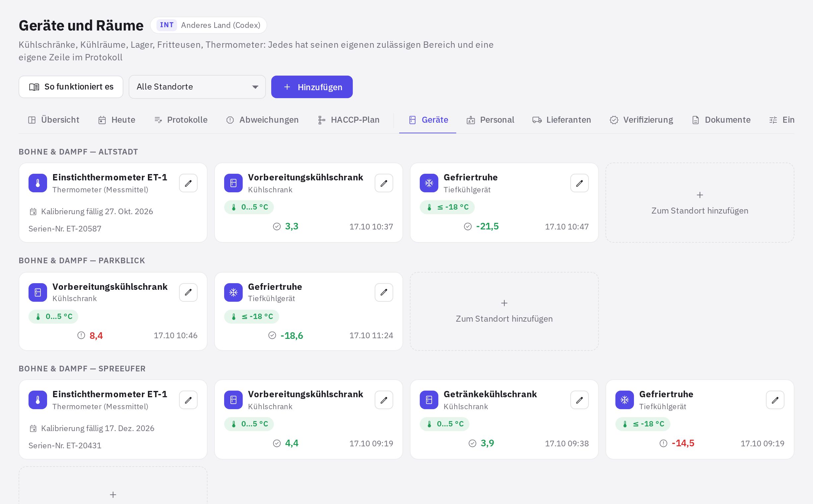Click the 17.10 11:24 timestamp
This screenshot has height=504, width=813.
[371, 336]
